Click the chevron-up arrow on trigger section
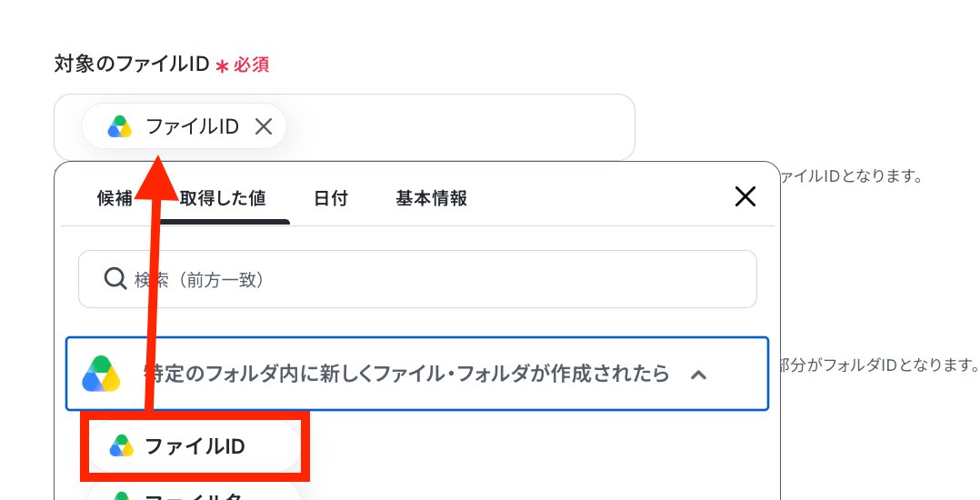The width and height of the screenshot is (980, 500). pyautogui.click(x=698, y=375)
